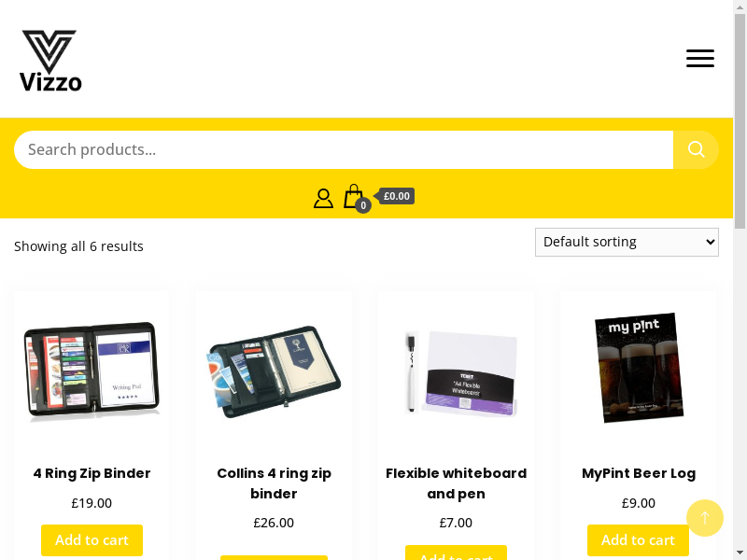Open the Flexible whiteboard and pen title
The width and height of the screenshot is (747, 560).
456,483
